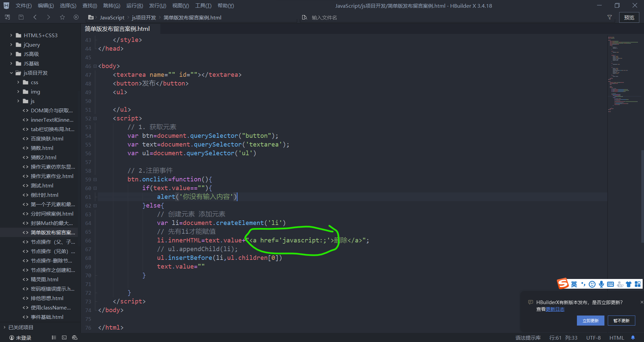The image size is (644, 342).
Task: Save the file with the save icon
Action: tap(21, 17)
